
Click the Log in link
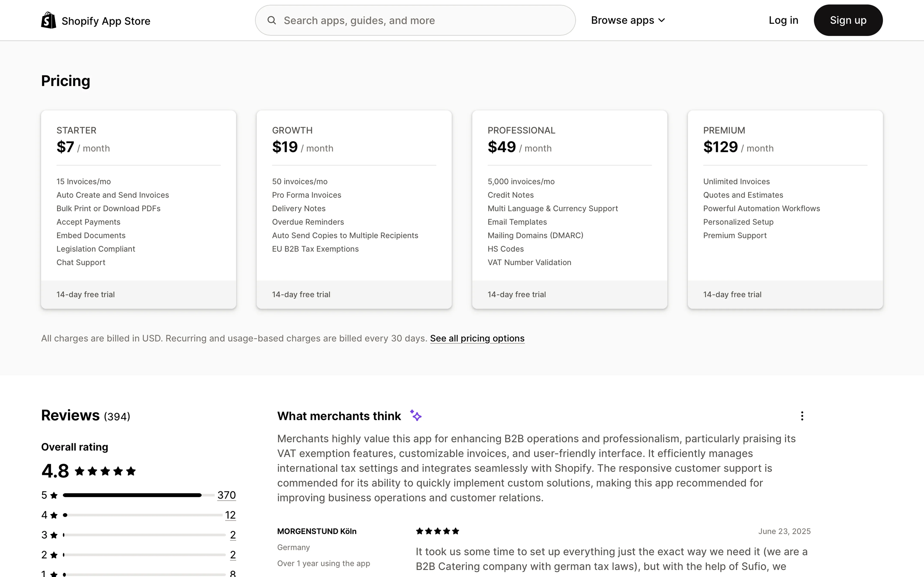point(783,20)
